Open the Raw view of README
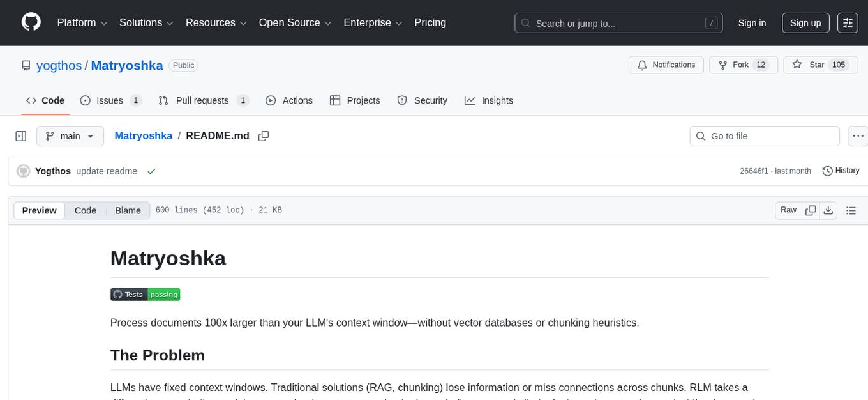The width and height of the screenshot is (868, 400). (788, 210)
